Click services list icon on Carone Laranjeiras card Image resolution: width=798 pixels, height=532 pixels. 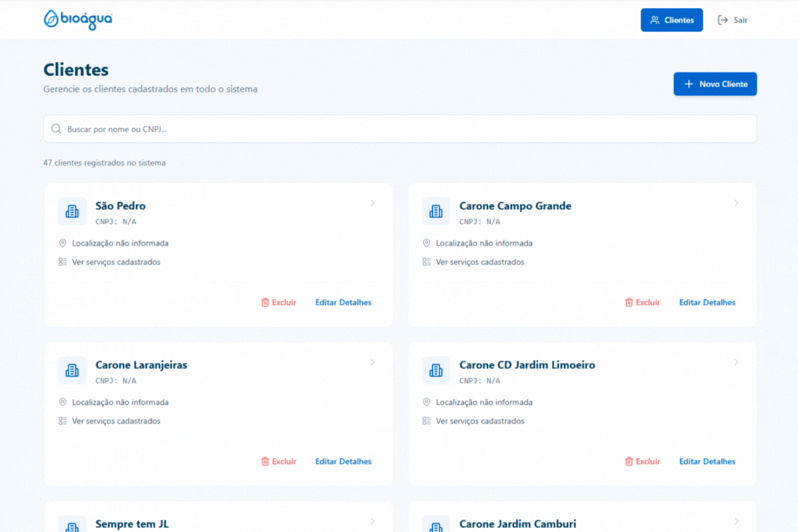coord(63,421)
